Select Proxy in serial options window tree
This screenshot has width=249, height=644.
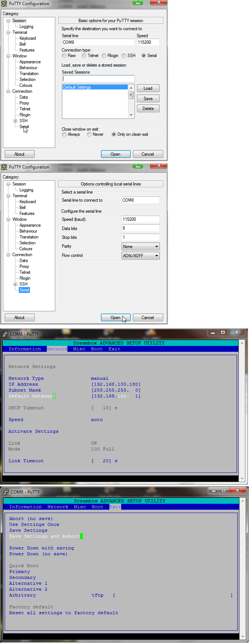24,266
